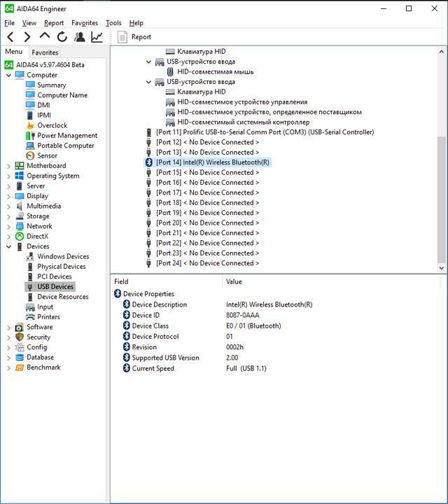
Task: Collapse first USB-устройство ввода node
Action: click(148, 62)
